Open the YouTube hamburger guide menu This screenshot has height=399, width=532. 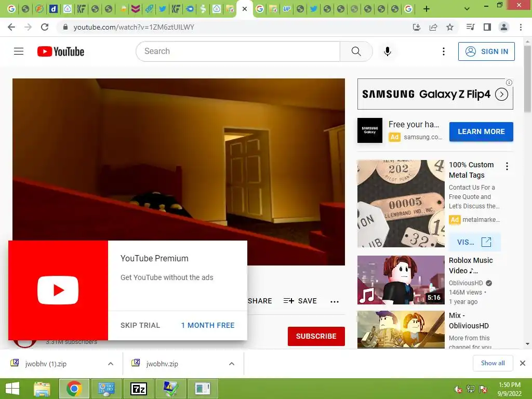(x=19, y=51)
